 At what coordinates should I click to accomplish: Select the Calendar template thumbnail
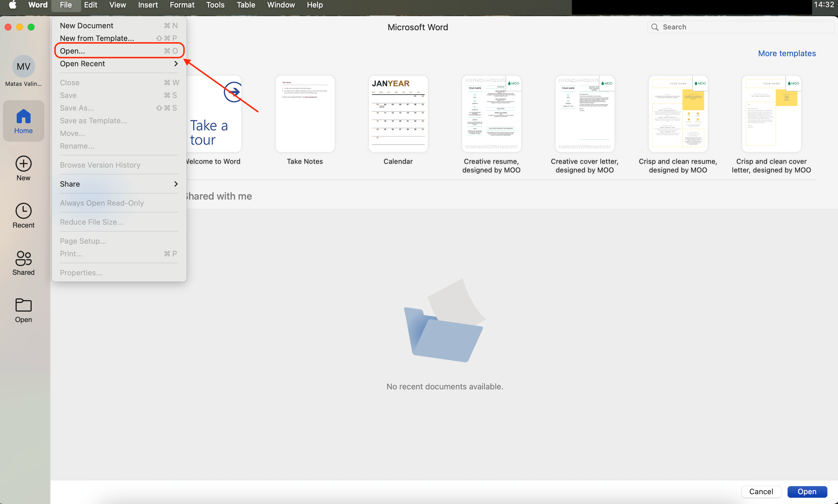click(398, 114)
